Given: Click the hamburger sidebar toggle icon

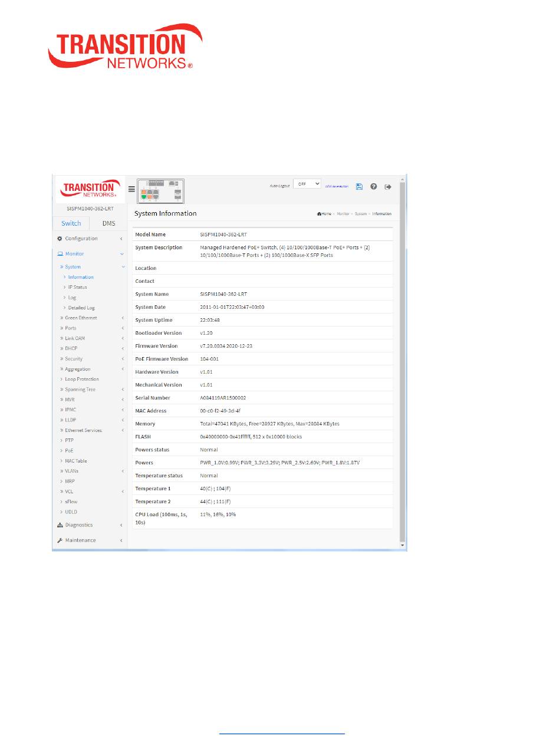Looking at the screenshot, I should 131,189.
